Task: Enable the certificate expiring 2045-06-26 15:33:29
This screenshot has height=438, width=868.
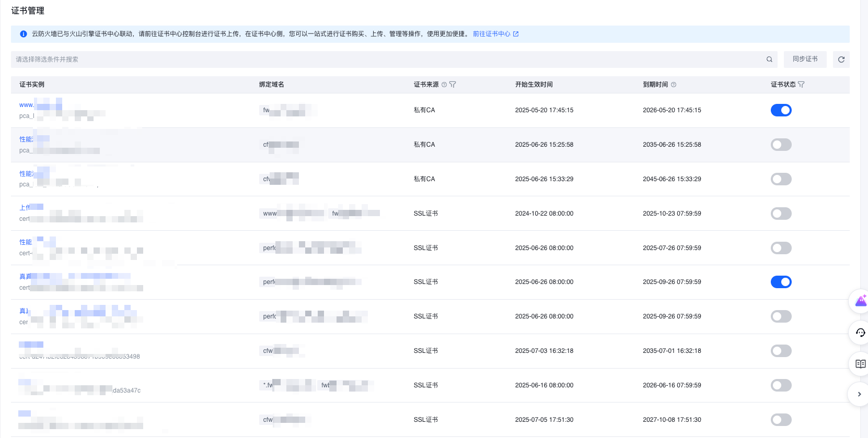Action: 781,179
